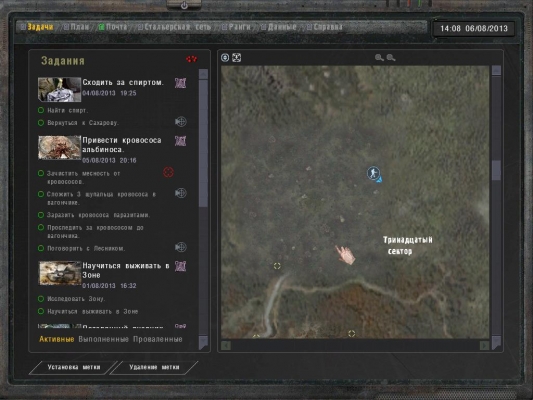Center map on player icon in map toolbar
Viewport: 533px width, 400px height.
pyautogui.click(x=225, y=58)
